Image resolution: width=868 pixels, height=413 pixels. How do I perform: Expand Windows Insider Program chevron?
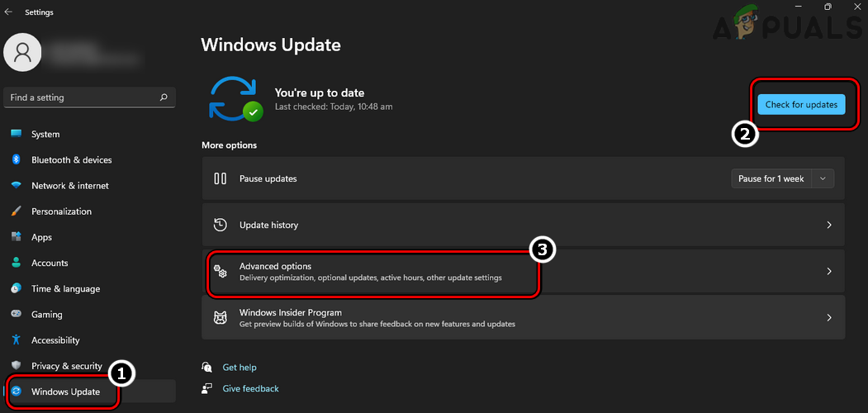[829, 318]
